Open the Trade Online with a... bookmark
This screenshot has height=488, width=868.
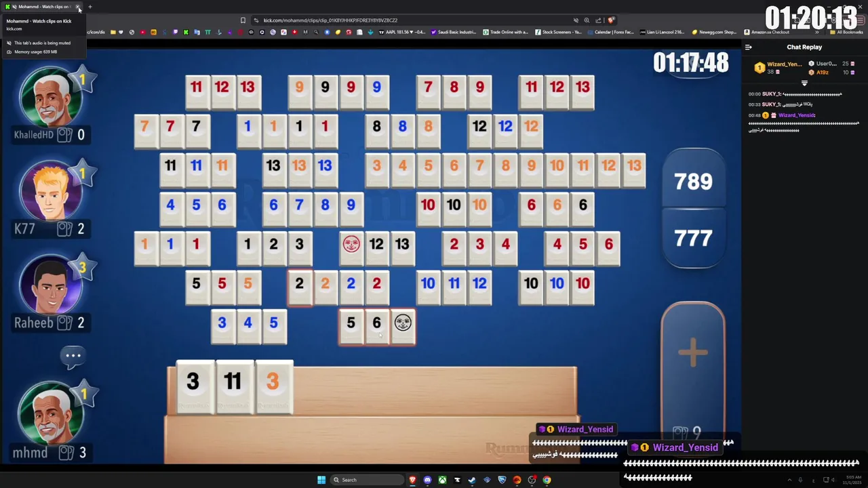tap(505, 32)
